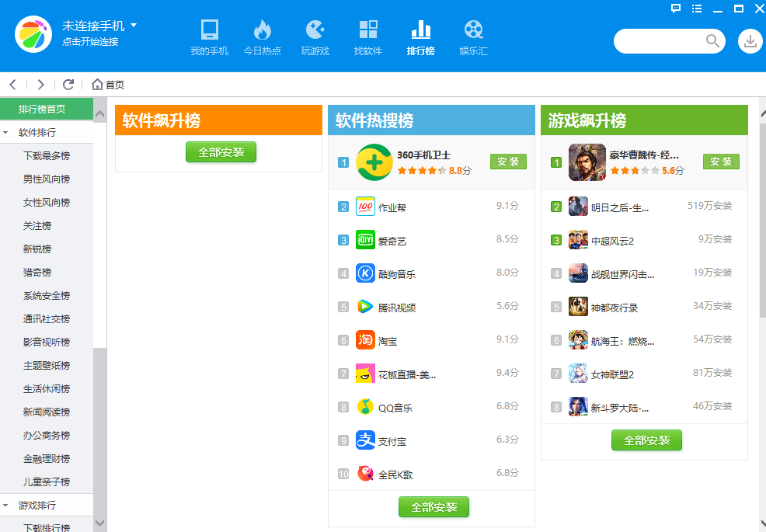Image resolution: width=766 pixels, height=532 pixels.
Task: Open the feedback chat icon
Action: 676,9
